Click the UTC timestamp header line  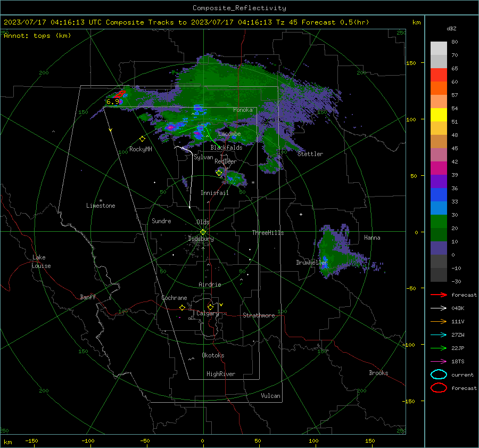click(x=186, y=22)
